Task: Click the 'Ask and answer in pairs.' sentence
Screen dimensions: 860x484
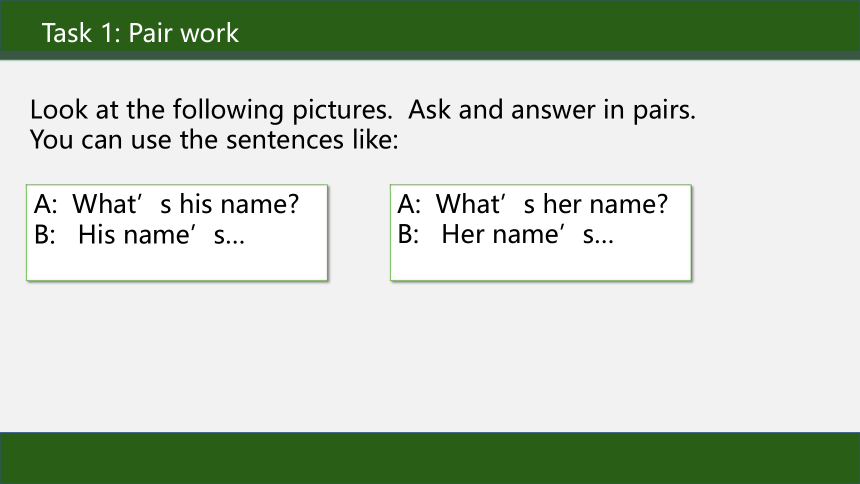Action: tap(552, 110)
